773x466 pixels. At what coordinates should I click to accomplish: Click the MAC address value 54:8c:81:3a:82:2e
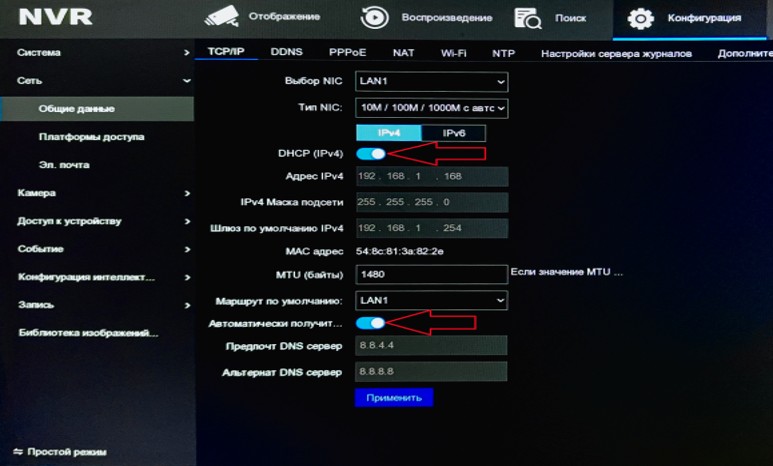[x=400, y=251]
